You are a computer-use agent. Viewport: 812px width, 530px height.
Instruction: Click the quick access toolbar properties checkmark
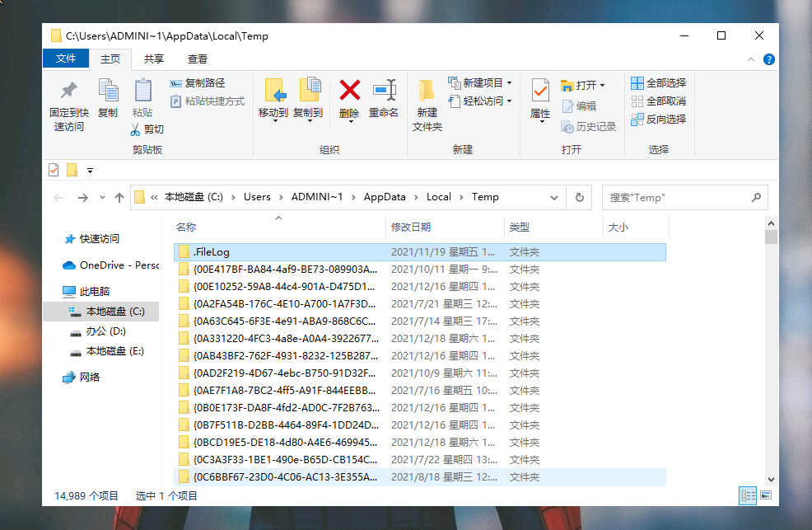[x=54, y=170]
